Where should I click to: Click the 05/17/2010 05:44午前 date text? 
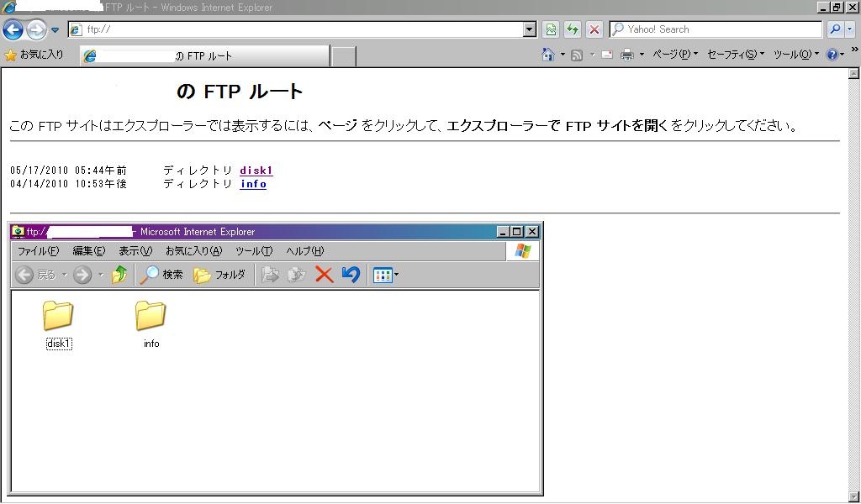[69, 171]
